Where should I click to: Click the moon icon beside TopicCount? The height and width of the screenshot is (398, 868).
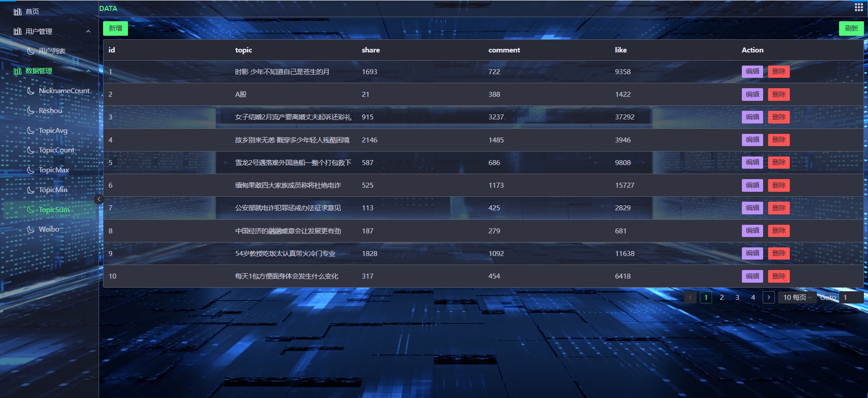coord(31,150)
